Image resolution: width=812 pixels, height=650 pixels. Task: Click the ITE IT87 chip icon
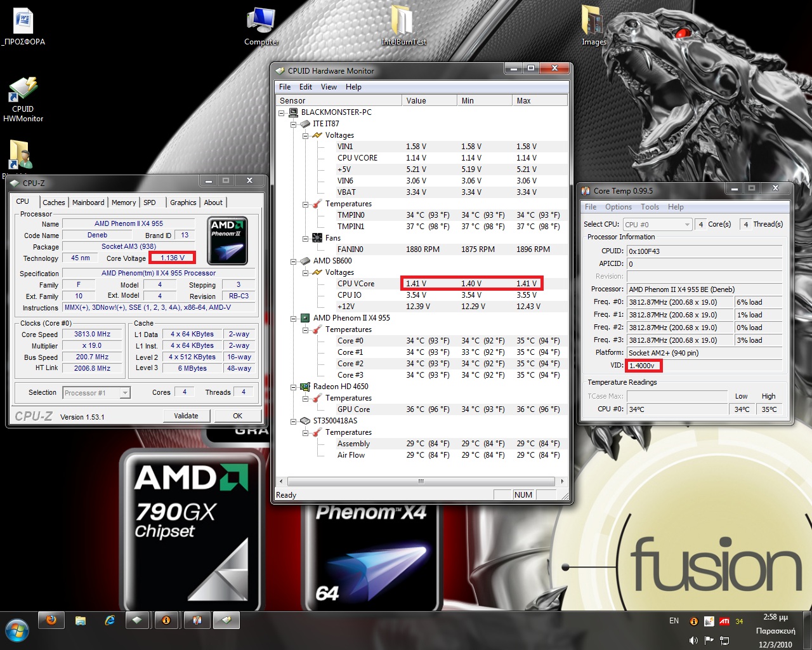click(x=305, y=124)
